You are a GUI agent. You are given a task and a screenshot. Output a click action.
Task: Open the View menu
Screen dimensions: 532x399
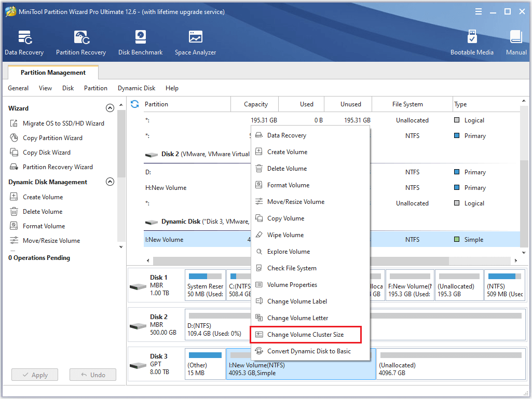click(46, 88)
